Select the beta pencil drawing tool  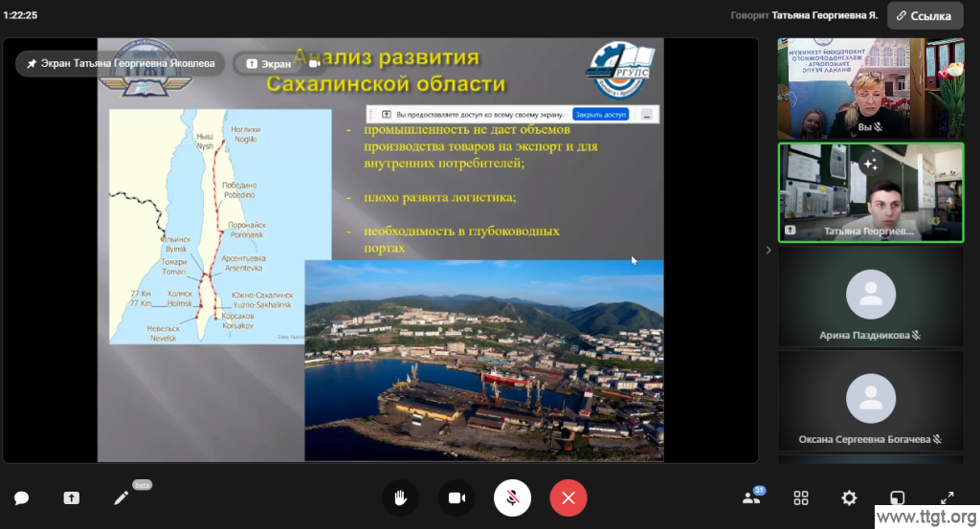point(122,498)
